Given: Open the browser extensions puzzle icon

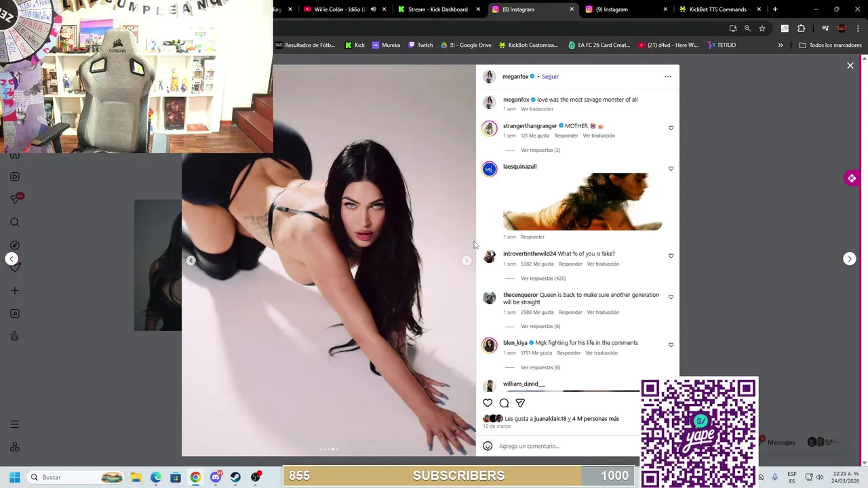Looking at the screenshot, I should point(801,28).
